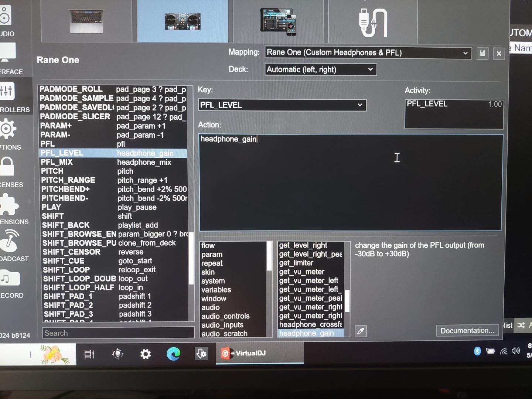Viewport: 532px width, 399px height.
Task: Pick get_level_right from action list
Action: coord(311,245)
